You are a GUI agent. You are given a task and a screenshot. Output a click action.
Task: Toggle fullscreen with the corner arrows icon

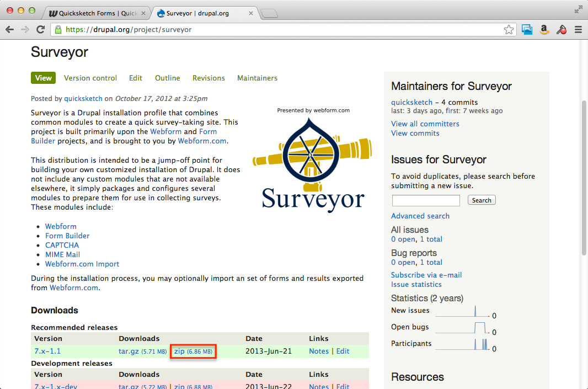[578, 10]
